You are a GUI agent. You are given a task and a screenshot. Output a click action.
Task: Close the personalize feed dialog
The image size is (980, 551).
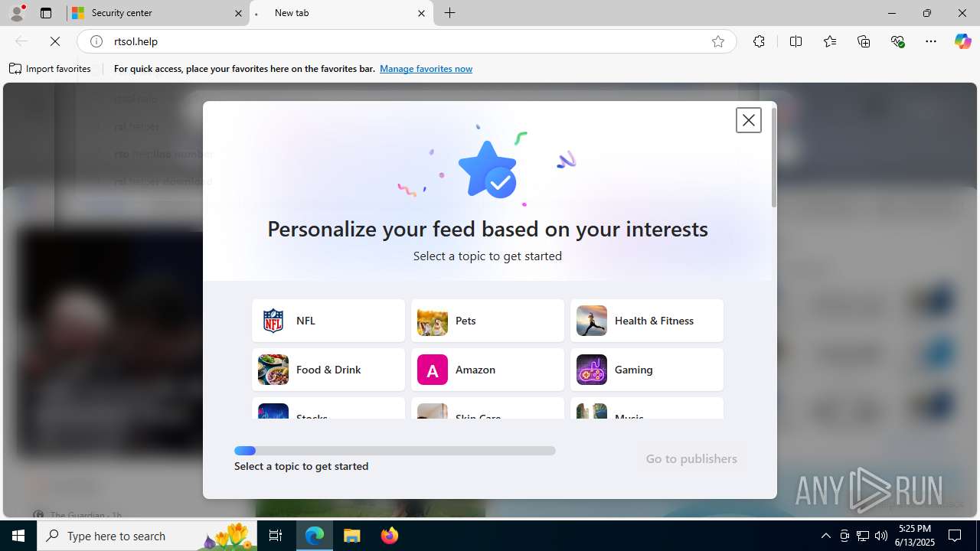pos(749,120)
